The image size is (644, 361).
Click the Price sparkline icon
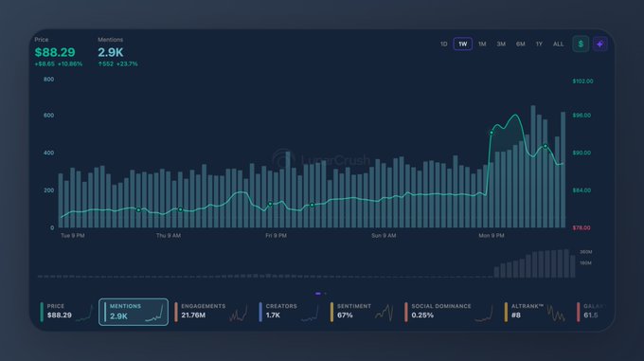tap(85, 314)
